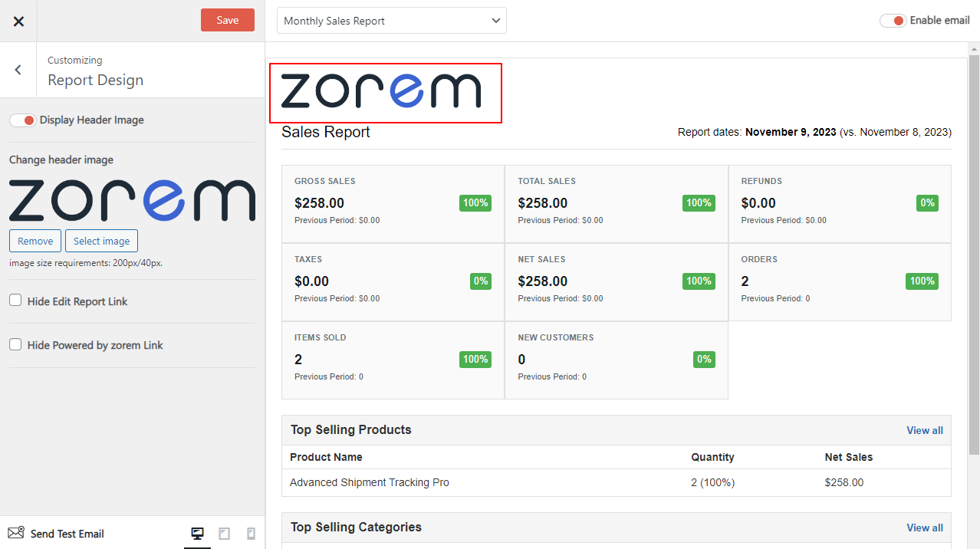Viewport: 980px width, 549px height.
Task: Check Hide Edit Report Link
Action: [x=14, y=301]
